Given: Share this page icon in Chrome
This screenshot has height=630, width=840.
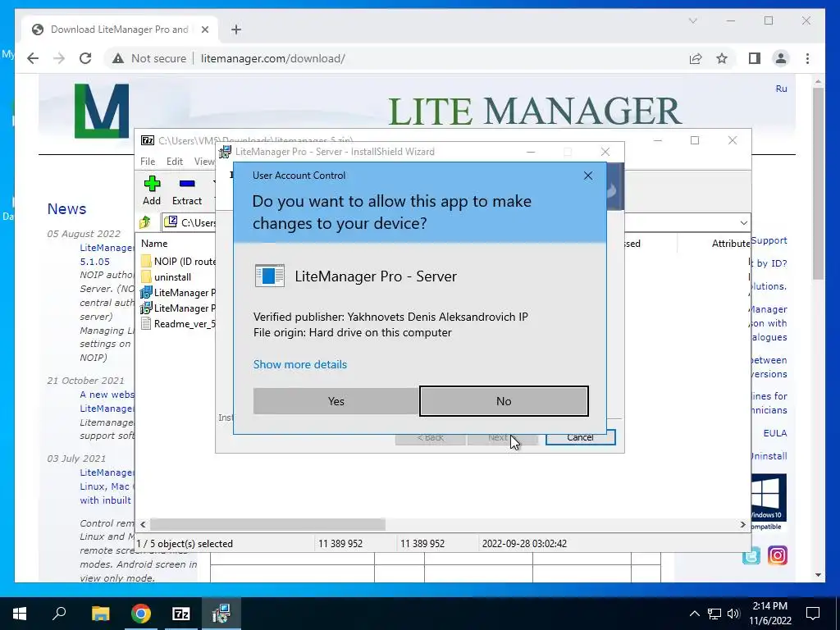Looking at the screenshot, I should 696,58.
